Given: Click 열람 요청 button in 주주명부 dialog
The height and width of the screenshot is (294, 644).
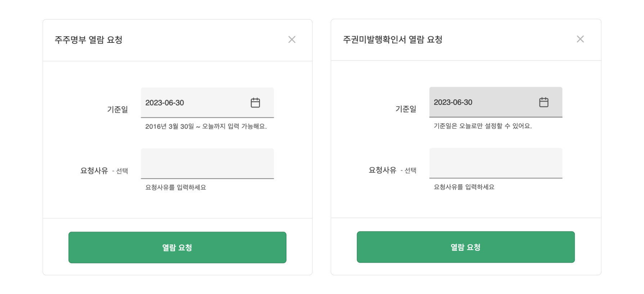Looking at the screenshot, I should [177, 247].
